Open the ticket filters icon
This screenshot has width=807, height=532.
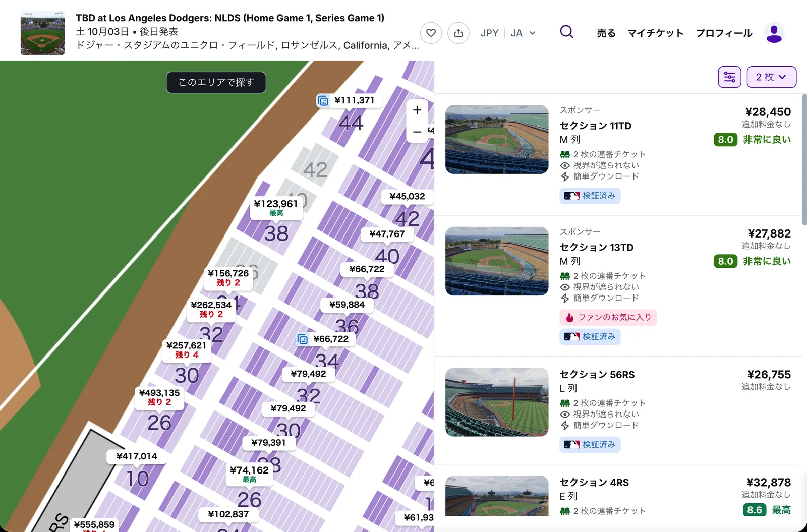click(x=729, y=77)
